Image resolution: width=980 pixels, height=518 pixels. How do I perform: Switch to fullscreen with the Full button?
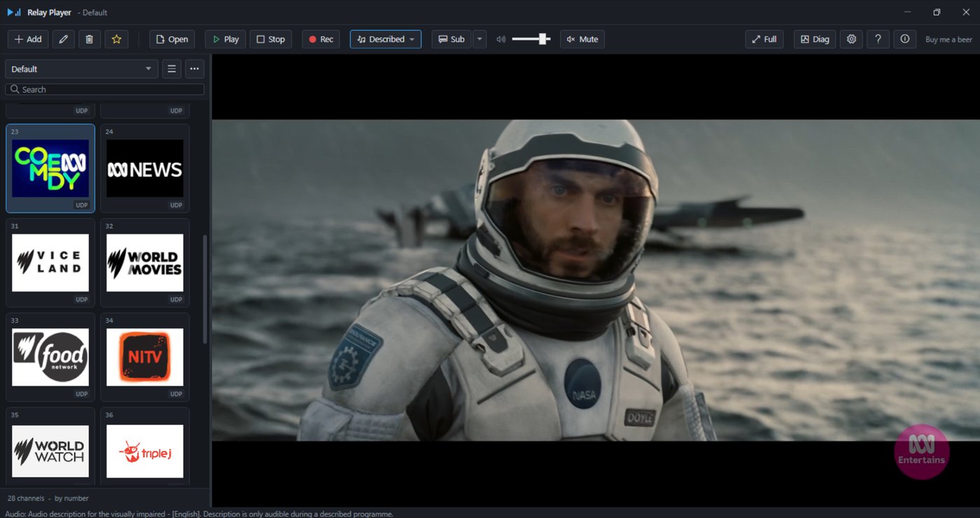point(764,39)
